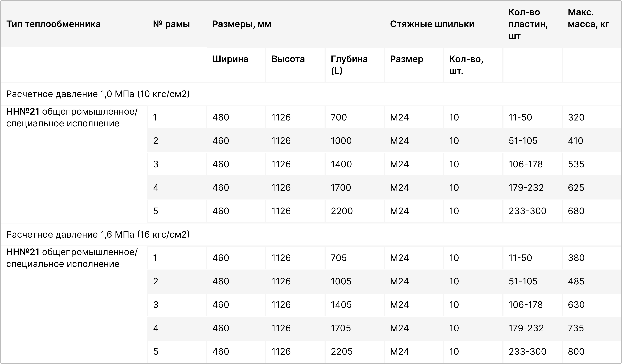
Task: Select the 'Макс. масса, кг' header
Action: tap(588, 18)
